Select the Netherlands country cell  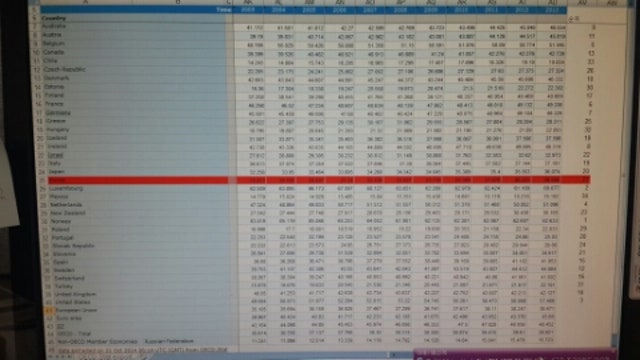(66, 205)
